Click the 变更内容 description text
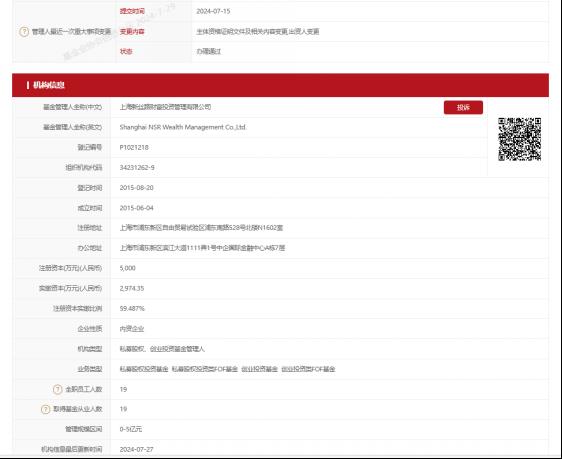The image size is (562, 459). tap(258, 32)
